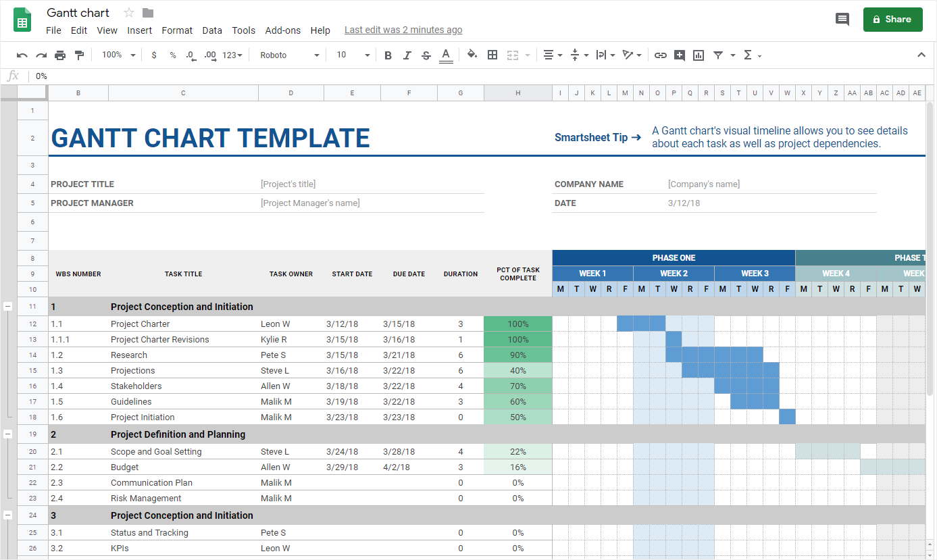Click the formula bar input field

point(473,76)
